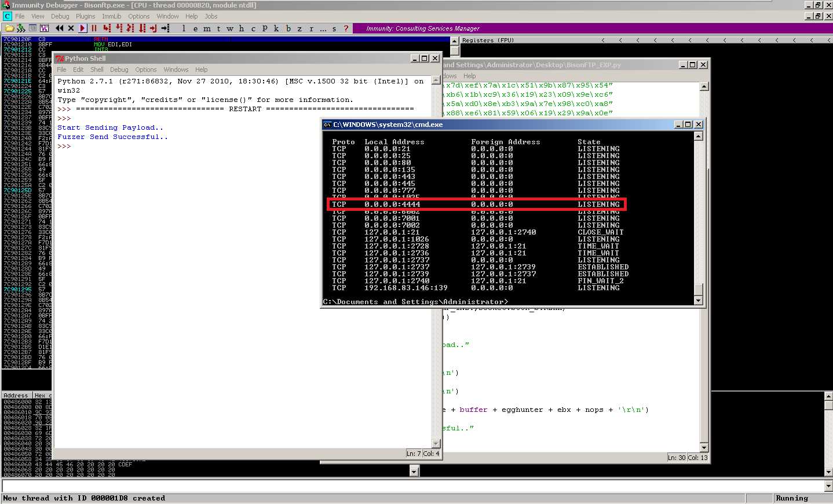This screenshot has height=504, width=833.
Task: Open Shell menu in Python Shell window
Action: click(97, 70)
